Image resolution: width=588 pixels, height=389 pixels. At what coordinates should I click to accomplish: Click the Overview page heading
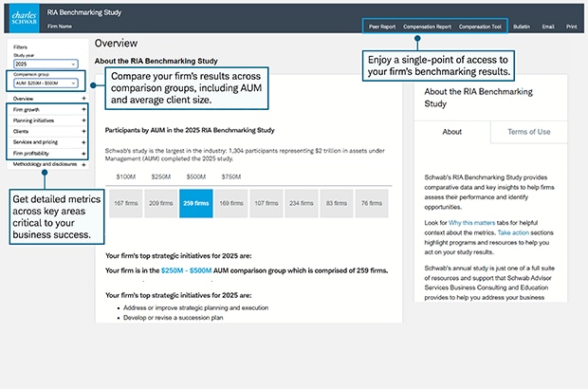point(116,43)
